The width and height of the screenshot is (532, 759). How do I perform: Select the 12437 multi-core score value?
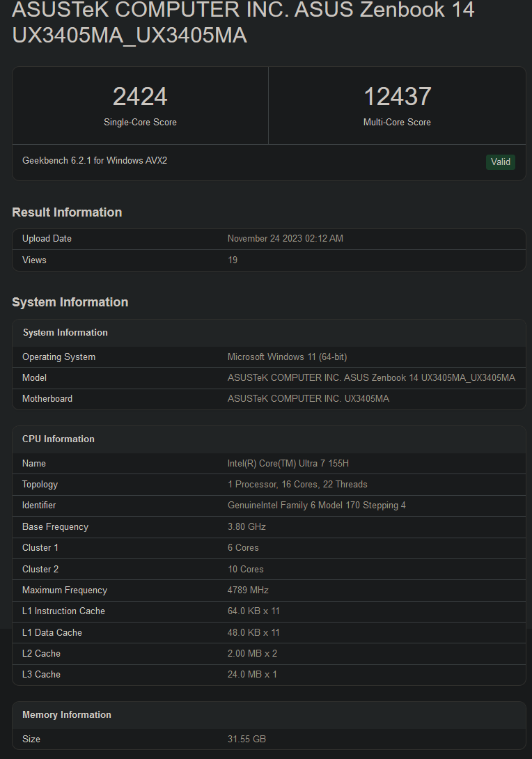click(397, 96)
